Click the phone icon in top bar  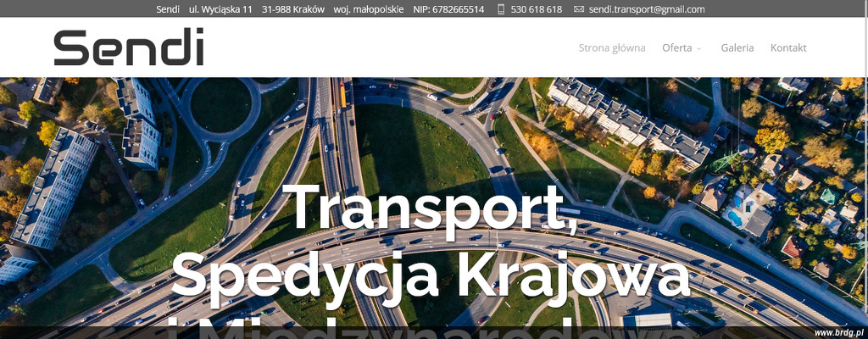coord(501,9)
